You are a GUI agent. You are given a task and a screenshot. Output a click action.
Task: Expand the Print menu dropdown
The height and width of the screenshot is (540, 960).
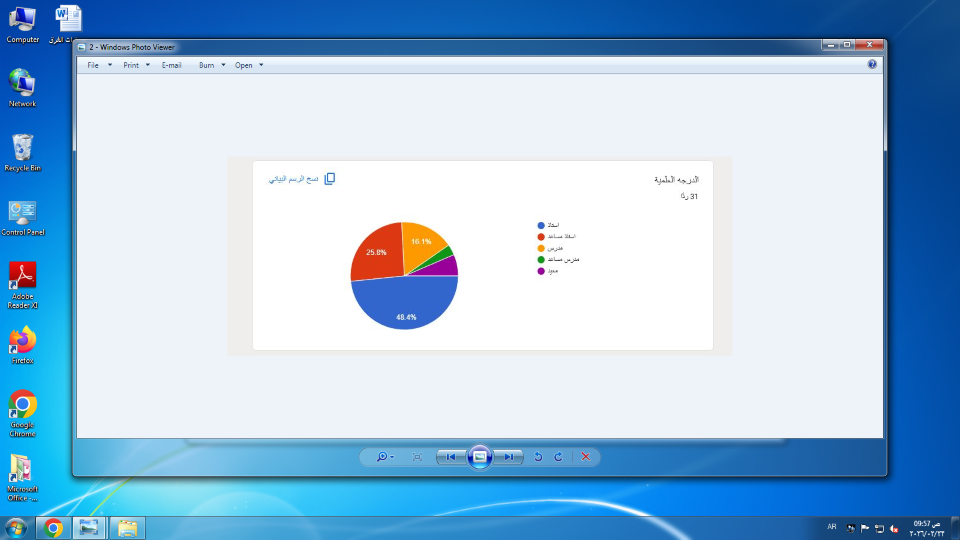136,65
